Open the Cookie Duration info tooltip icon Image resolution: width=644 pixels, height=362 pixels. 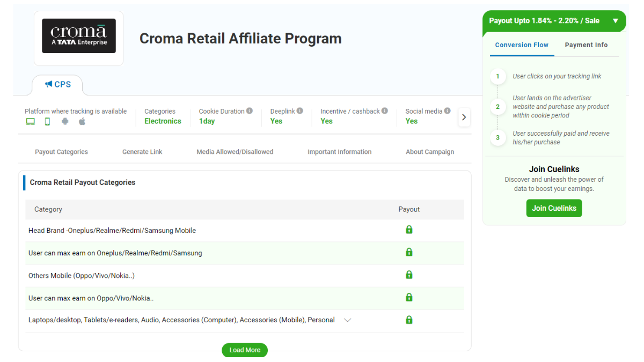click(x=249, y=110)
